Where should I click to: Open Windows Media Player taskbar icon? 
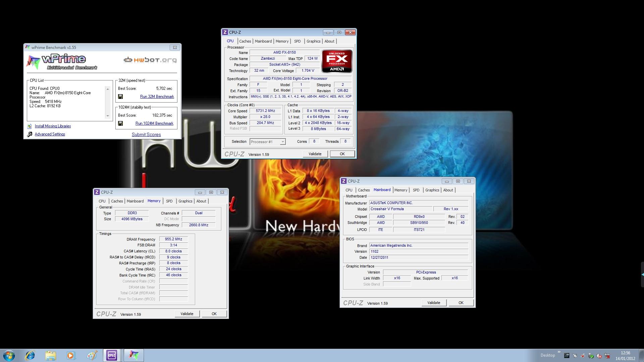(71, 355)
